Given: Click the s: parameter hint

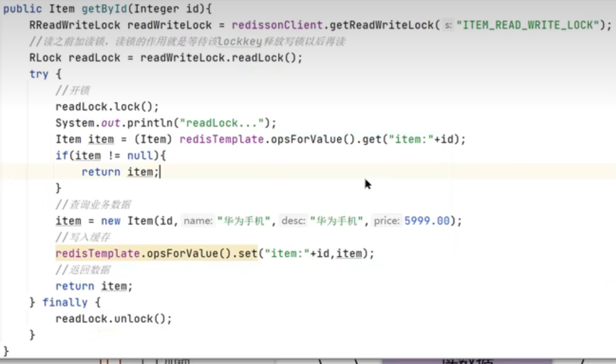Looking at the screenshot, I should [448, 25].
